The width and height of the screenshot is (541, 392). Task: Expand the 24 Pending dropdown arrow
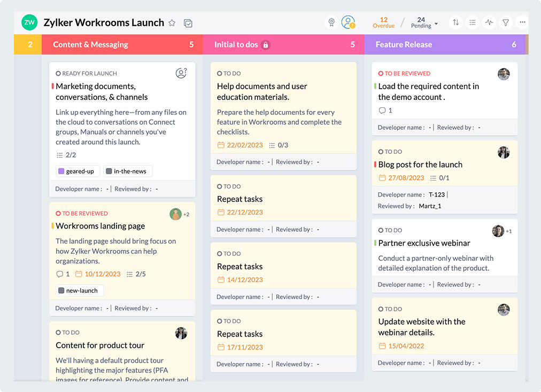pyautogui.click(x=436, y=24)
